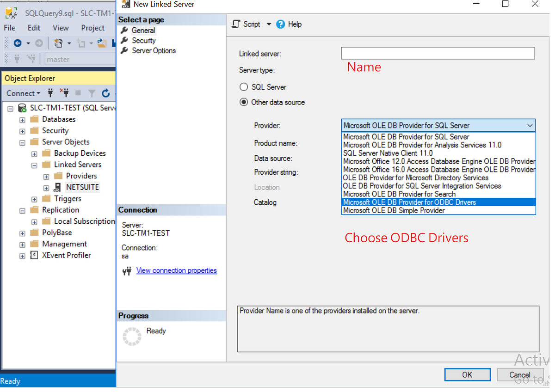Click the Script icon in the dialog toolbar
The height and width of the screenshot is (392, 555).
click(x=236, y=24)
